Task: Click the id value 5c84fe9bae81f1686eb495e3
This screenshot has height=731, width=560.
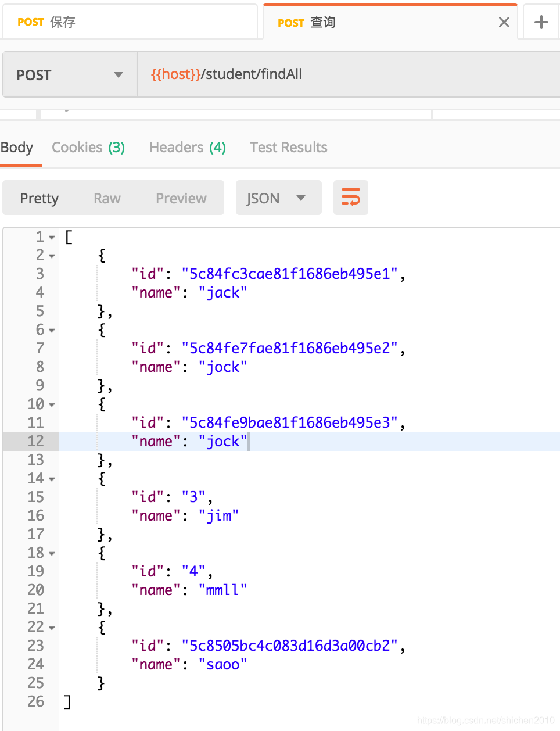Action: coord(290,422)
